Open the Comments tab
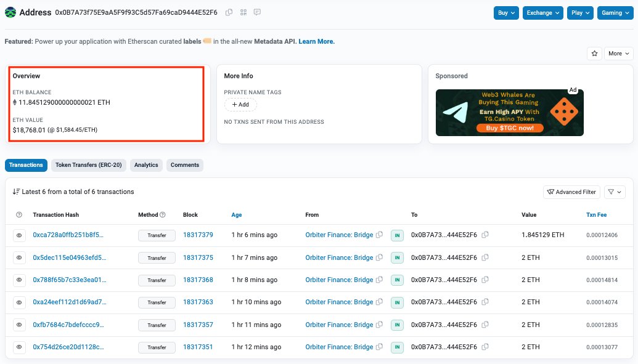The width and height of the screenshot is (638, 364). tap(185, 165)
